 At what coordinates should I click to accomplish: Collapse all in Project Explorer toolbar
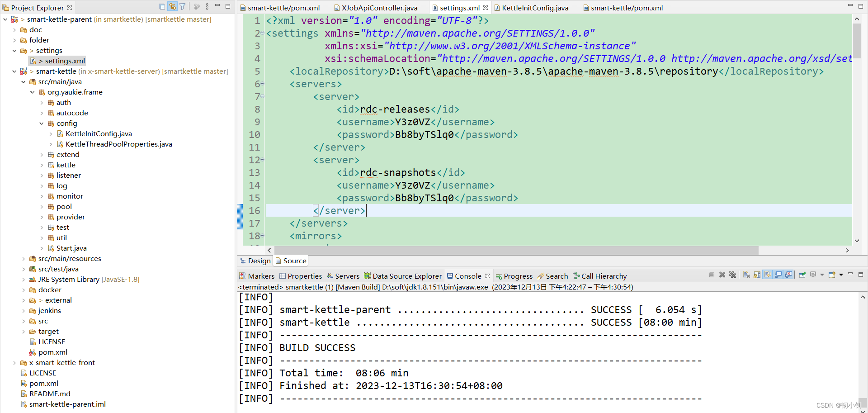[x=162, y=7]
